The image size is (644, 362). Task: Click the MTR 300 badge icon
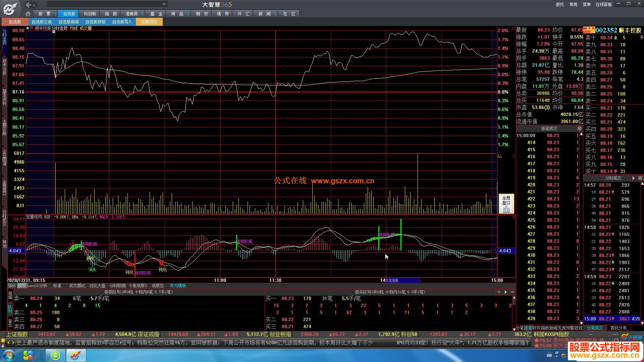(x=589, y=30)
